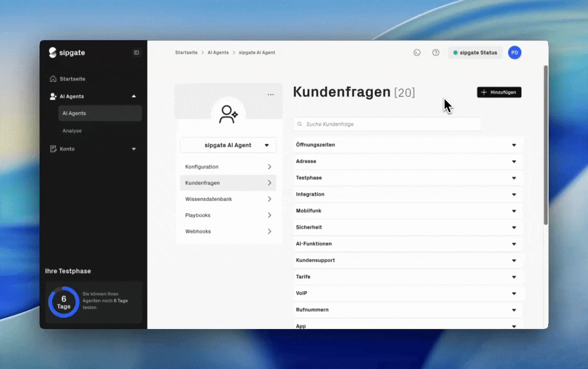Click the Hinzufügen button
Screen dimensions: 588x369
(x=499, y=92)
